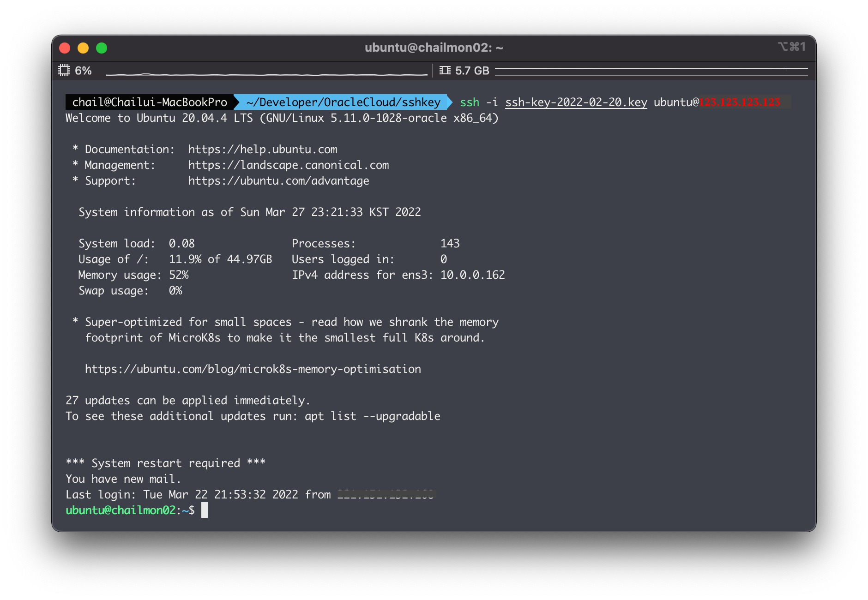Click the blinking cursor block at the shell prompt

pyautogui.click(x=205, y=510)
